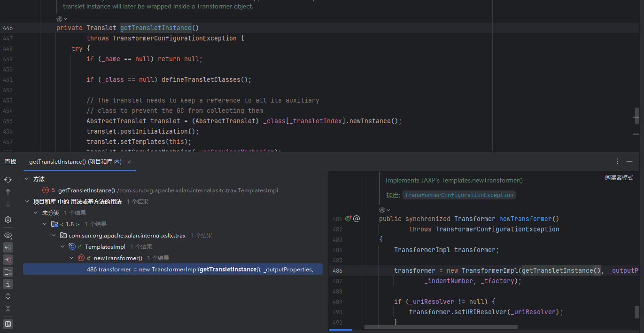Click the preview pane horizontal scrollbar
Image resolution: width=644 pixels, height=333 pixels.
(441, 327)
